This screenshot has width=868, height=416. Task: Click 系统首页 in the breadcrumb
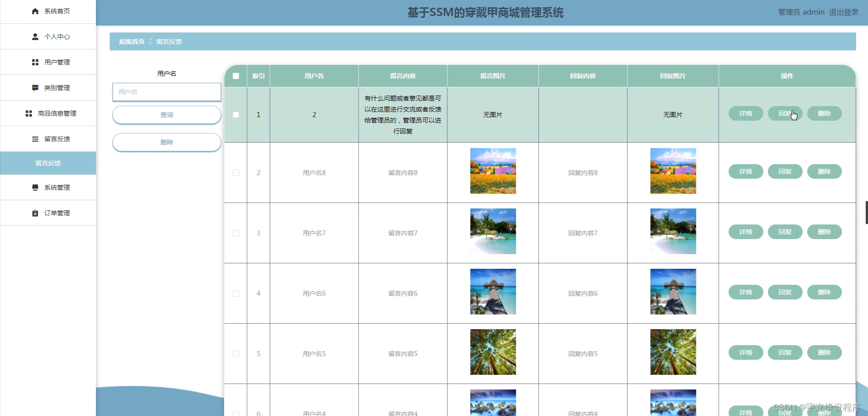tap(132, 42)
